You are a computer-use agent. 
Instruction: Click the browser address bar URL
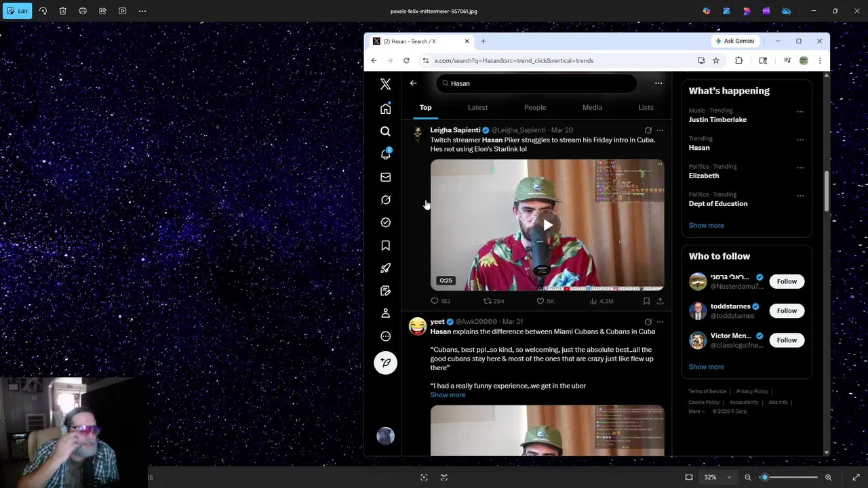(514, 60)
